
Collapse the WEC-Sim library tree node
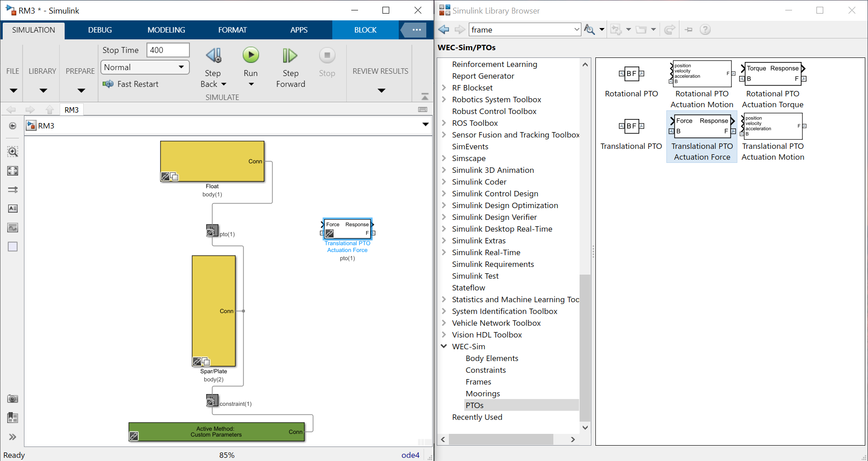pos(444,346)
